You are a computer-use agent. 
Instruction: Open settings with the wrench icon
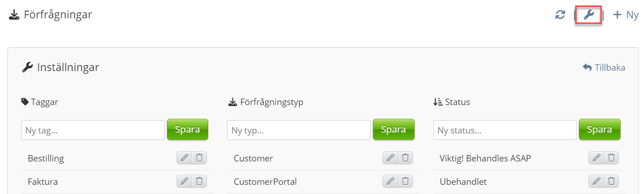coord(588,15)
